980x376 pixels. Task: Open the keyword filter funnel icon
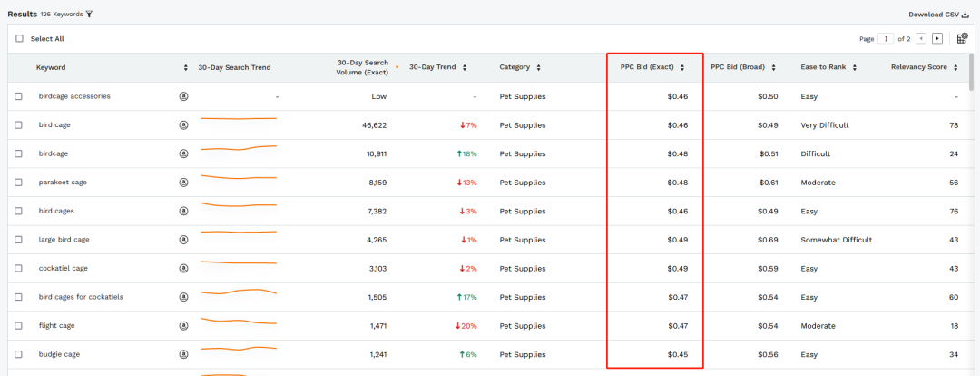coord(89,14)
